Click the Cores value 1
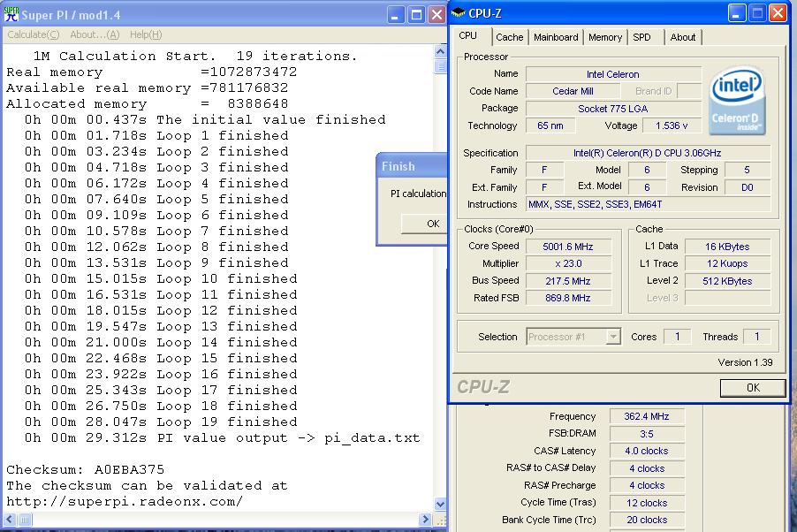The width and height of the screenshot is (797, 532). pos(677,337)
